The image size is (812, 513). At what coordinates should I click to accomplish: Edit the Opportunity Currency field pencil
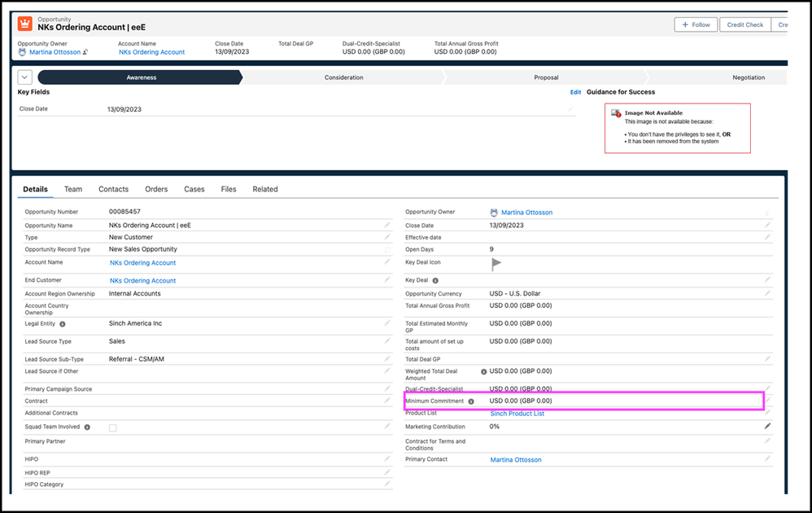coord(767,293)
